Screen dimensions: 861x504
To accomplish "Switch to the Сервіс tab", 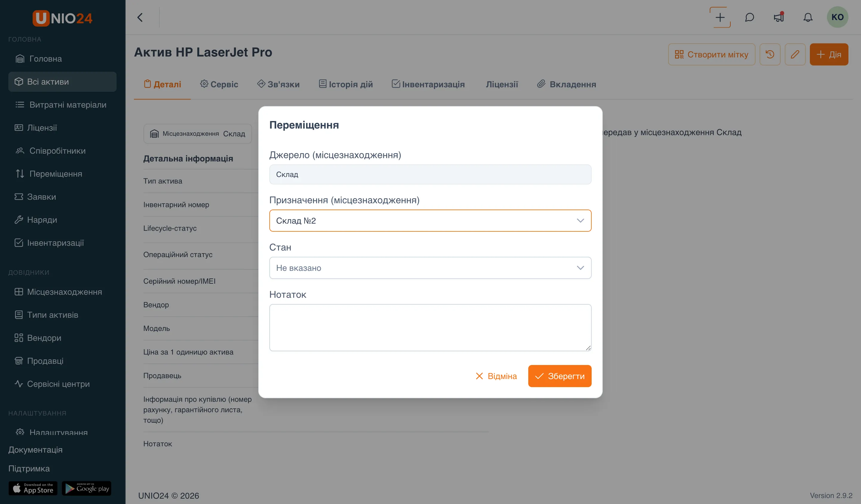I will pyautogui.click(x=219, y=84).
